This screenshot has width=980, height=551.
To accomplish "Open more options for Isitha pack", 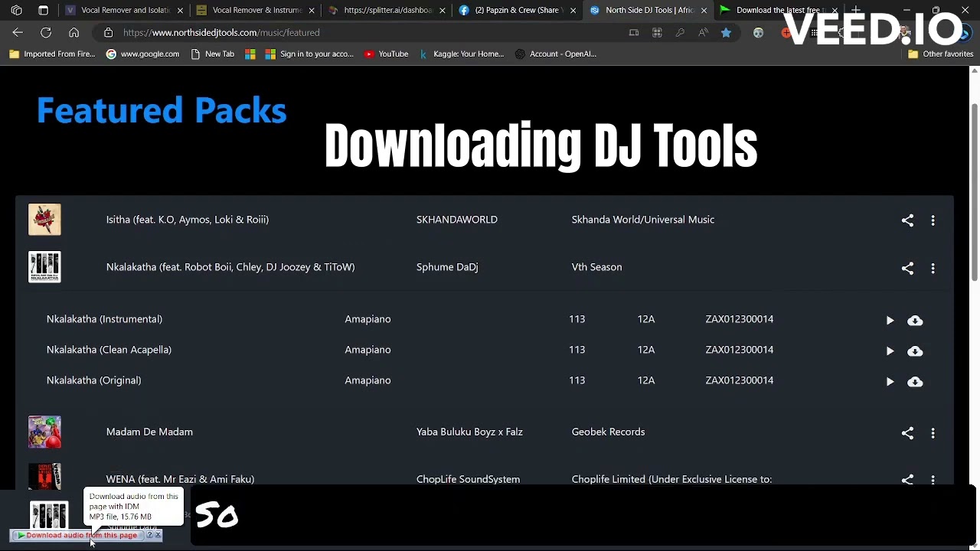I will coord(933,220).
